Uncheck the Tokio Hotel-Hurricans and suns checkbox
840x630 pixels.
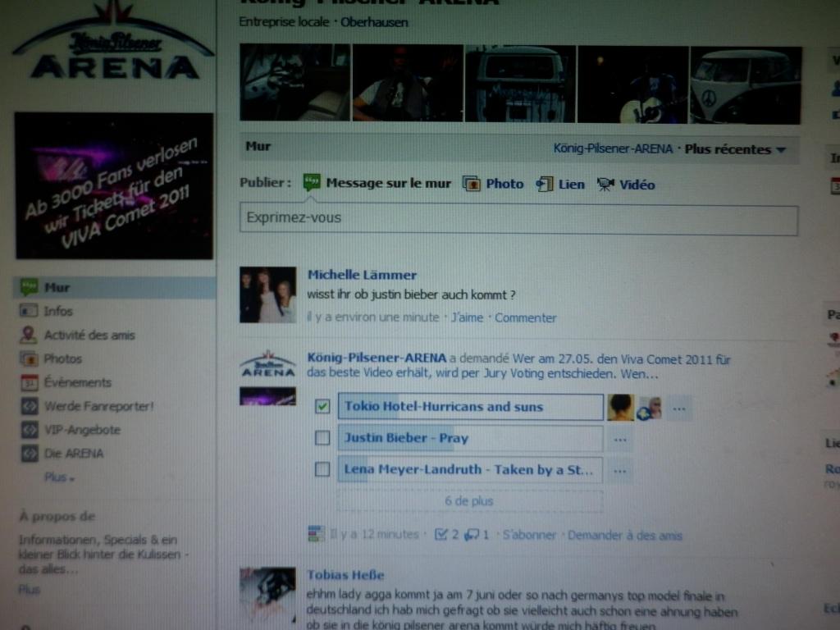click(x=322, y=406)
